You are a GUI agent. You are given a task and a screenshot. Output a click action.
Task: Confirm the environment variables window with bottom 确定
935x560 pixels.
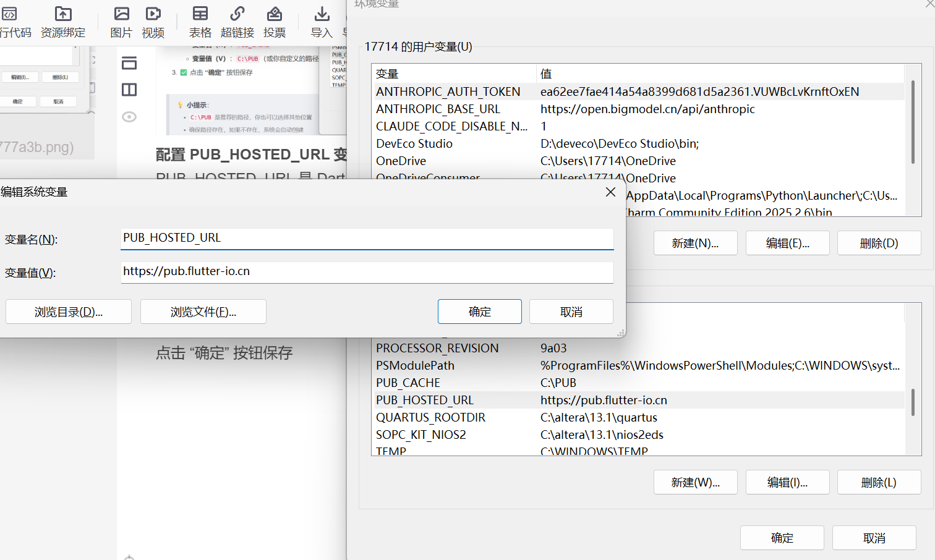click(x=782, y=538)
